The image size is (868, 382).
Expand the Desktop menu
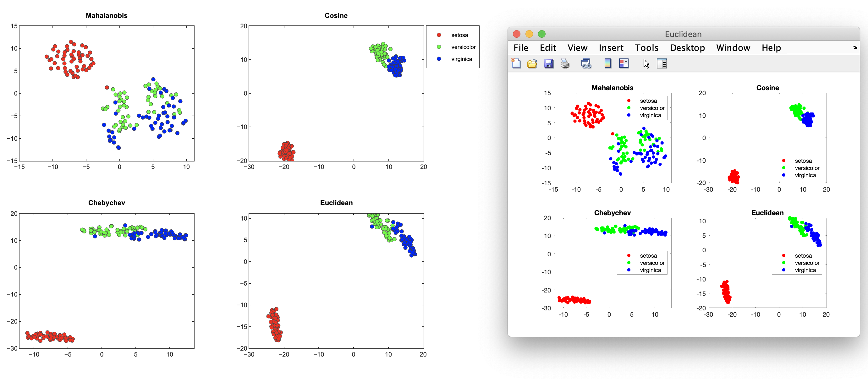pos(687,48)
